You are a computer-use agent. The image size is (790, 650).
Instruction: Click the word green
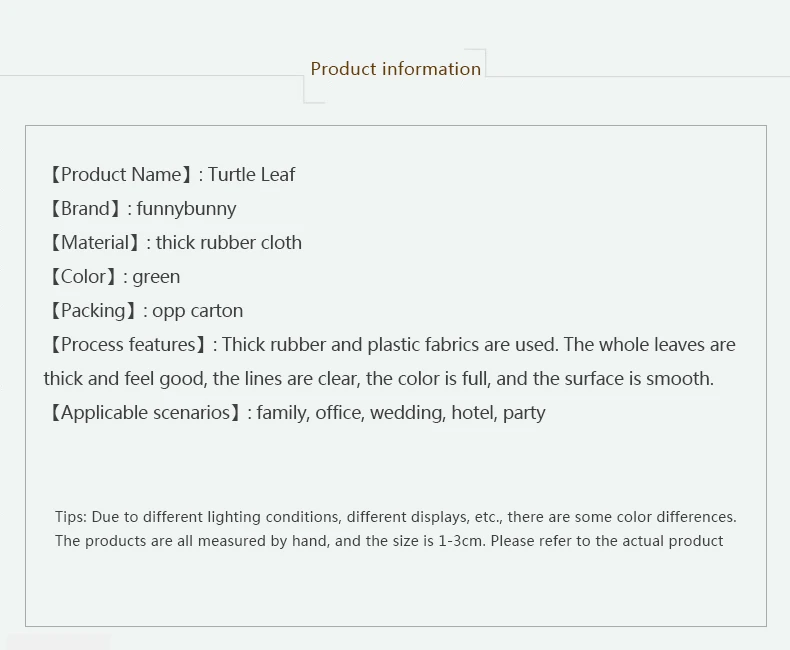[156, 278]
